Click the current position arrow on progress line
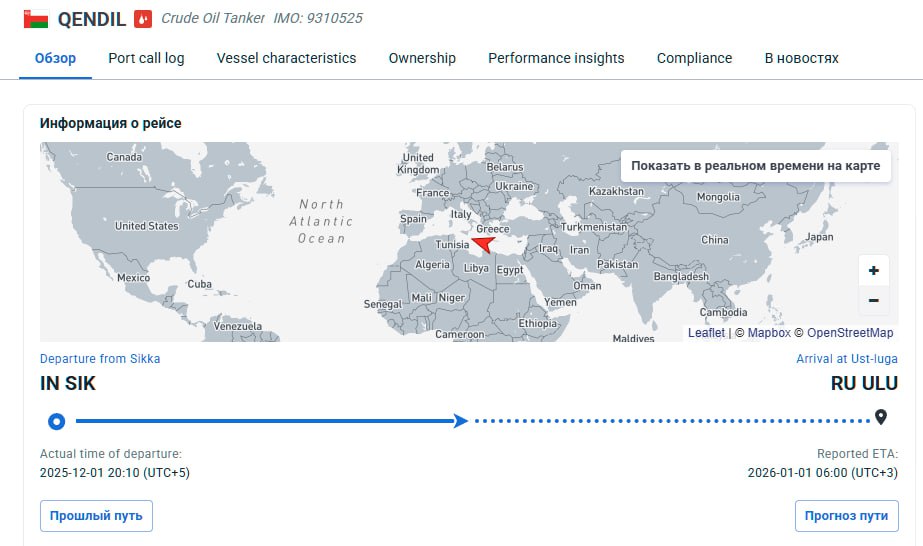The height and width of the screenshot is (546, 923). pos(460,421)
